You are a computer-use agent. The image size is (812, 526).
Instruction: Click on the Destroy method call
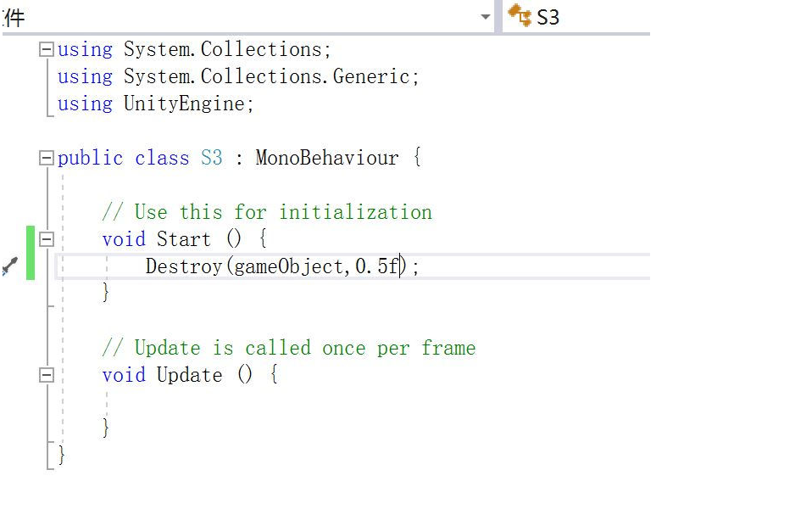click(x=184, y=266)
